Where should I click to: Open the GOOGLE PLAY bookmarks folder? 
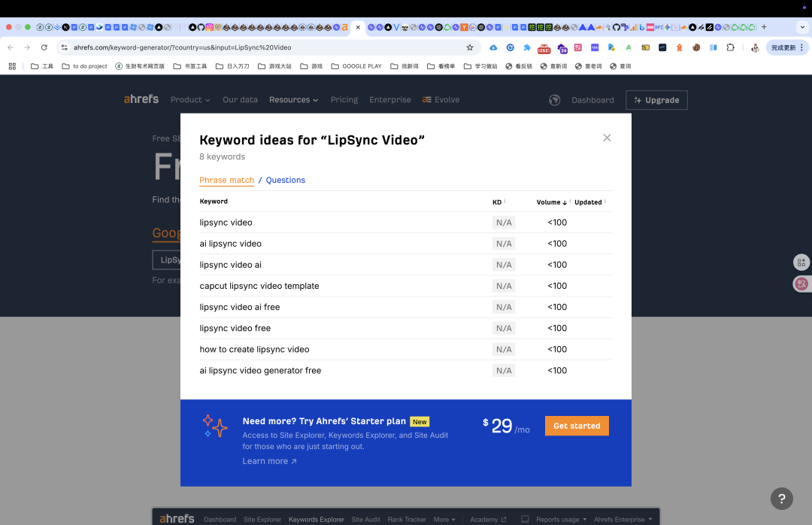tap(356, 66)
